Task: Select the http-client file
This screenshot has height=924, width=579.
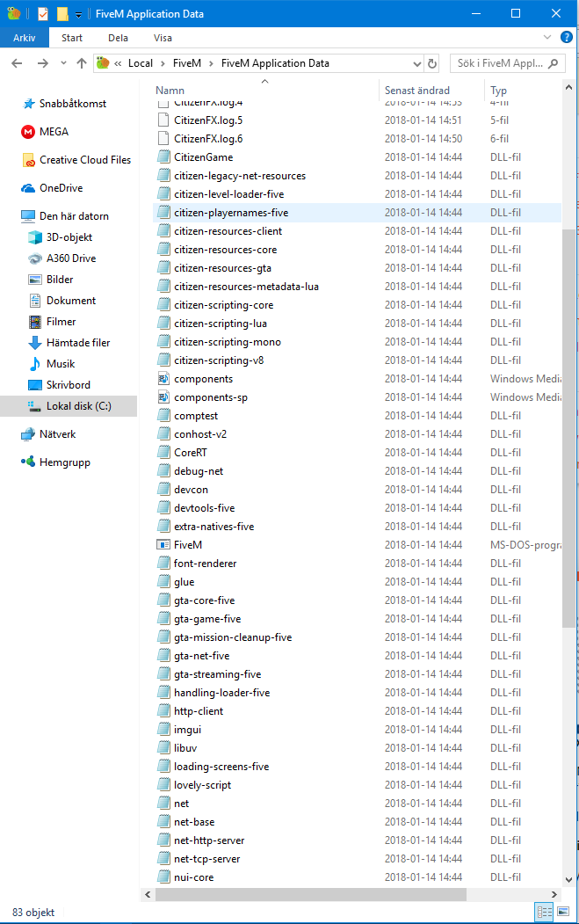Action: pyautogui.click(x=357, y=710)
